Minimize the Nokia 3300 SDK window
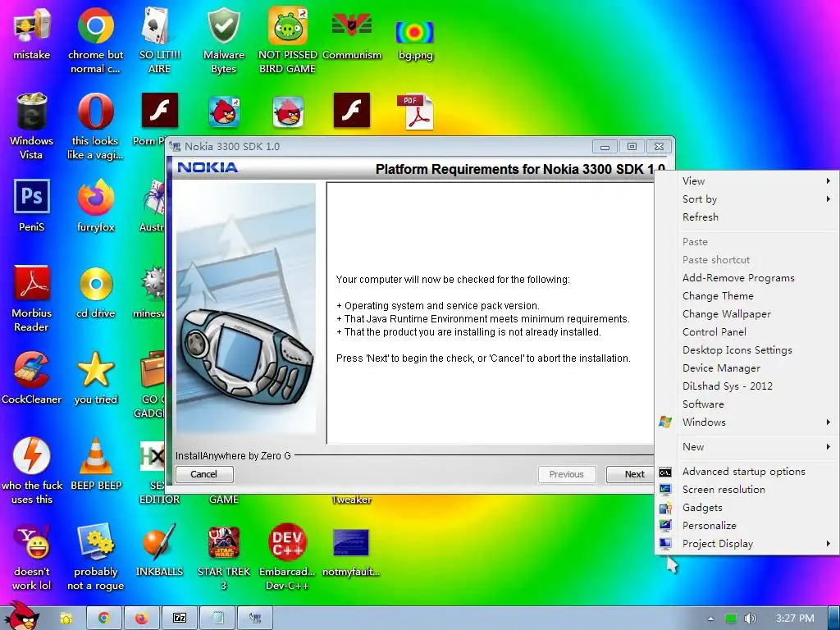Screen dimensions: 840x630 coord(605,147)
